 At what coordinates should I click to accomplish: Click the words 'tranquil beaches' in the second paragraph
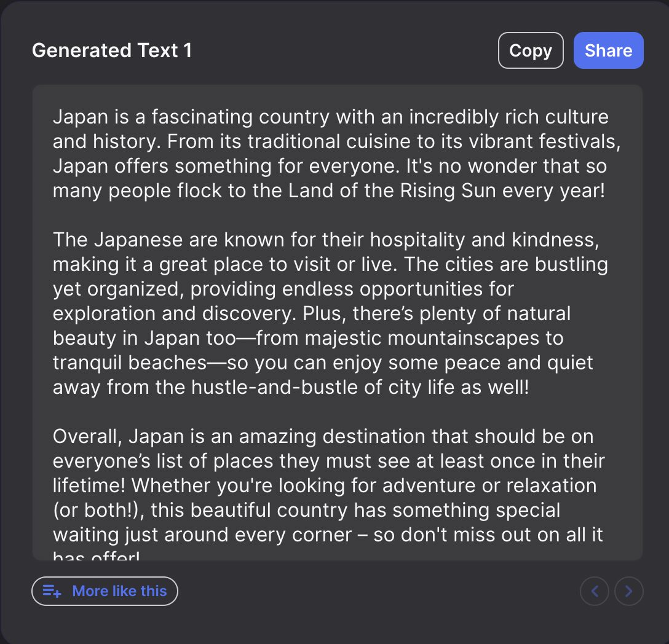[130, 363]
